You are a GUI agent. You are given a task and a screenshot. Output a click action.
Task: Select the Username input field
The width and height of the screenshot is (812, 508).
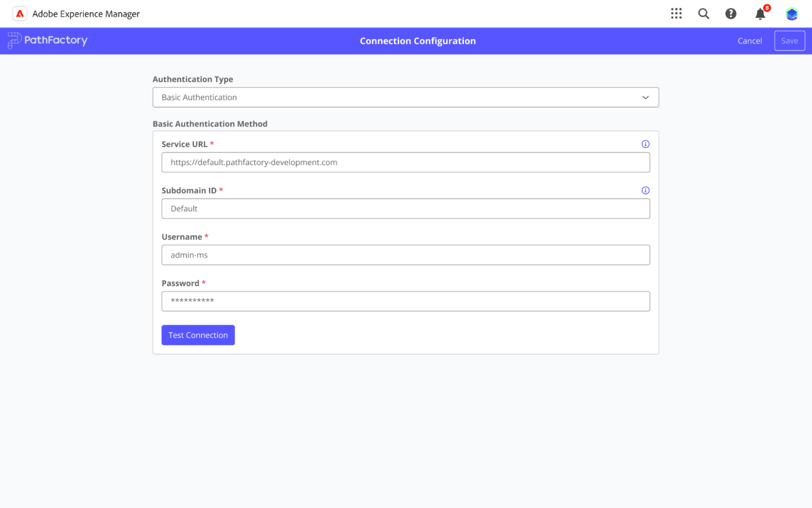405,255
